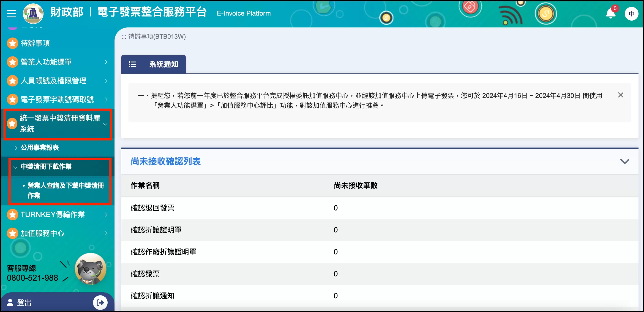Expand 營業人功能選單 chevron
This screenshot has height=312, width=644.
(106, 62)
